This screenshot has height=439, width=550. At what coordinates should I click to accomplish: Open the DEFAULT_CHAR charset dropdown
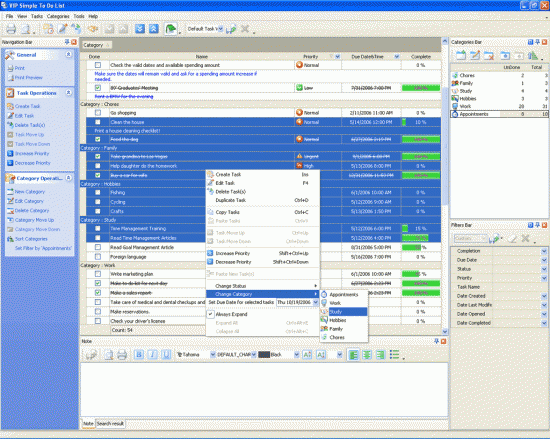[254, 354]
